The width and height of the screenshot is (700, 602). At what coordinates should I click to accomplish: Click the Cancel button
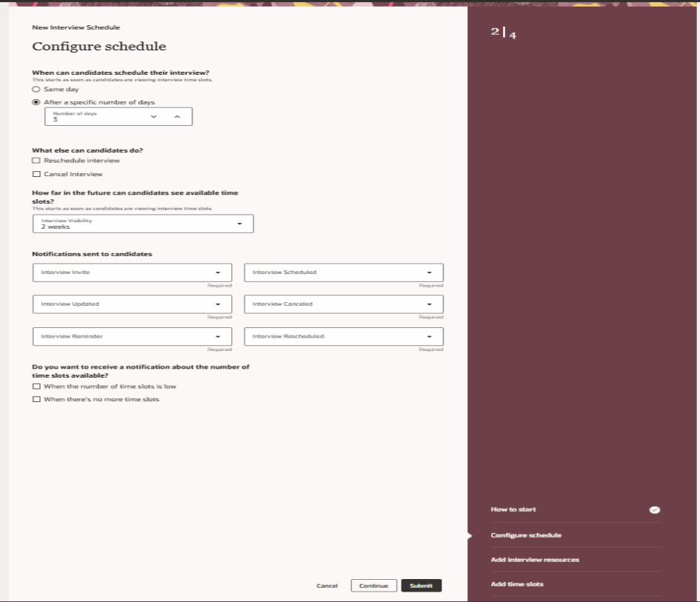pos(327,586)
